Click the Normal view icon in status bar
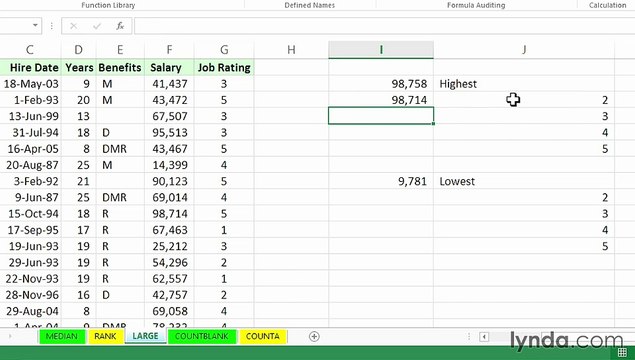 click(622, 352)
